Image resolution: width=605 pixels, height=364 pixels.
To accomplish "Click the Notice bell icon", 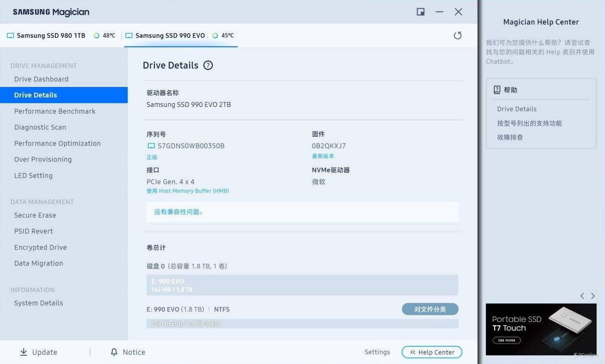I will click(x=114, y=352).
